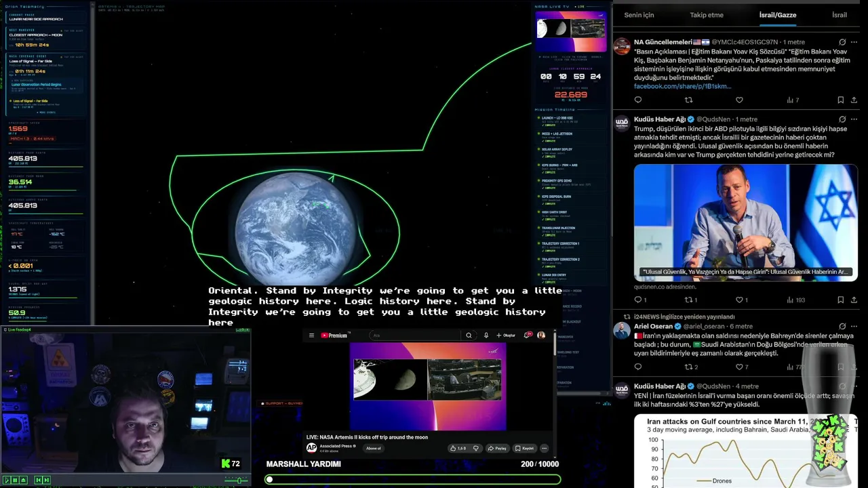Click the YouTube search magnifier button
868x488 pixels.
pyautogui.click(x=468, y=335)
